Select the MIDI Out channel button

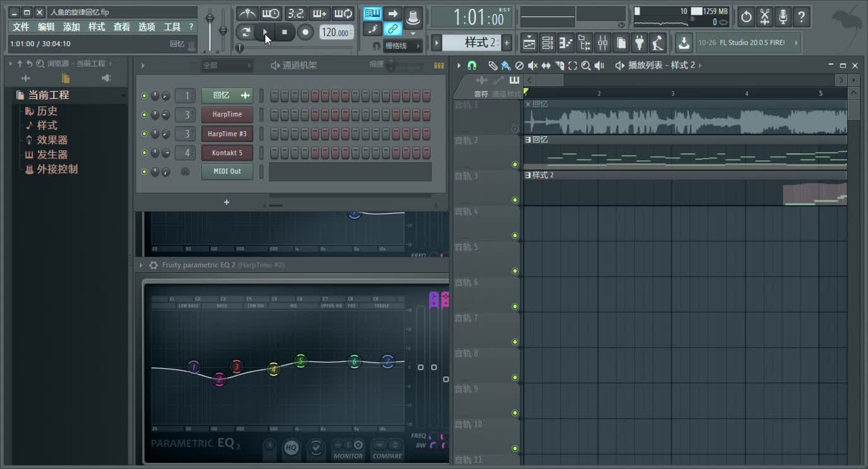coord(227,171)
